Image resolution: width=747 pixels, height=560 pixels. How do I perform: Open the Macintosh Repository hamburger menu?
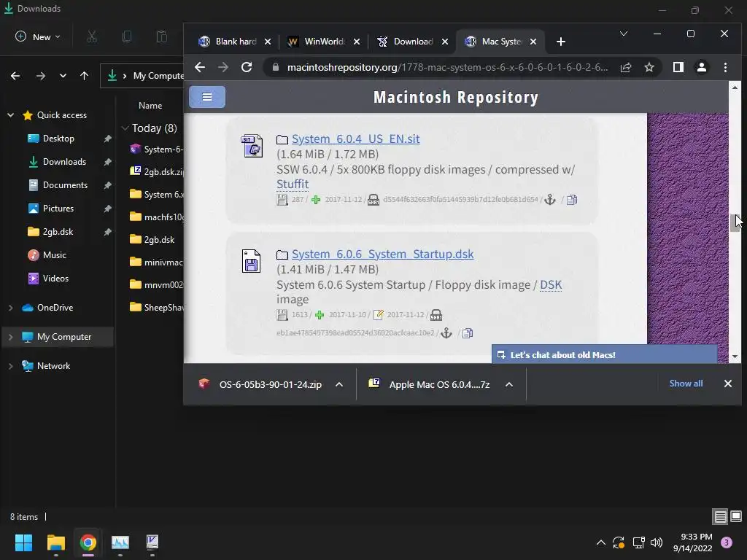coord(206,97)
